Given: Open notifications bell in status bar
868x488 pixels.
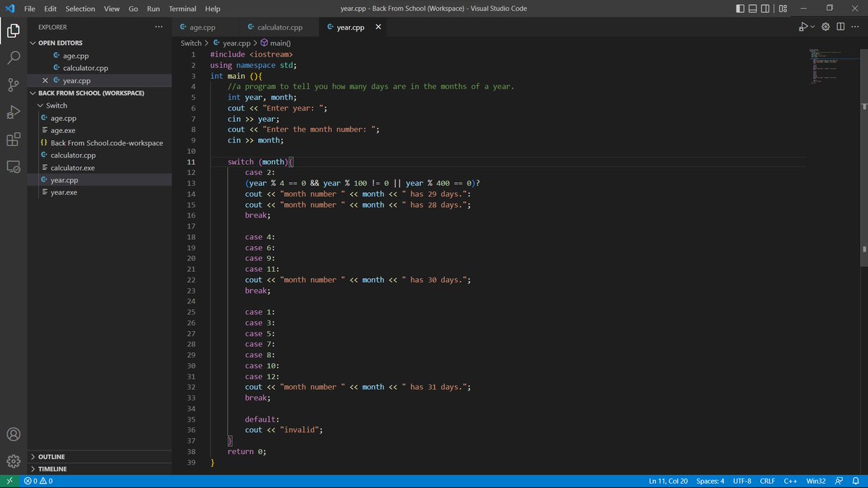Looking at the screenshot, I should coord(856,481).
